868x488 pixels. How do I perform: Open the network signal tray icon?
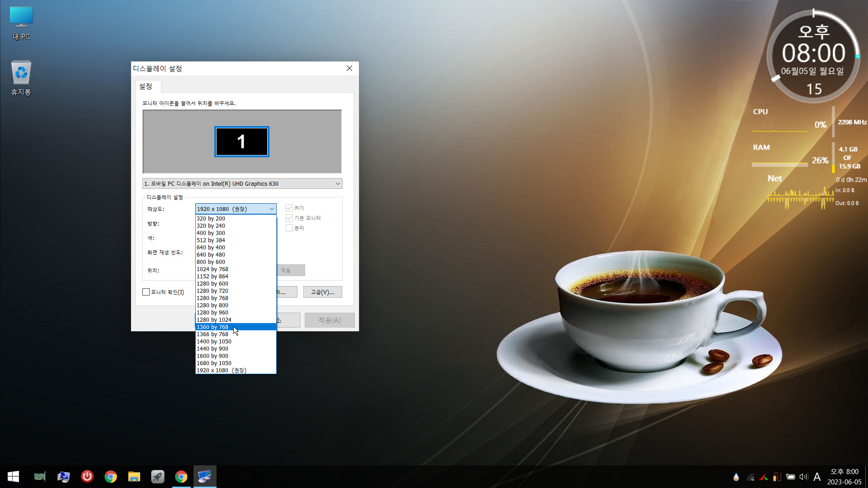750,477
